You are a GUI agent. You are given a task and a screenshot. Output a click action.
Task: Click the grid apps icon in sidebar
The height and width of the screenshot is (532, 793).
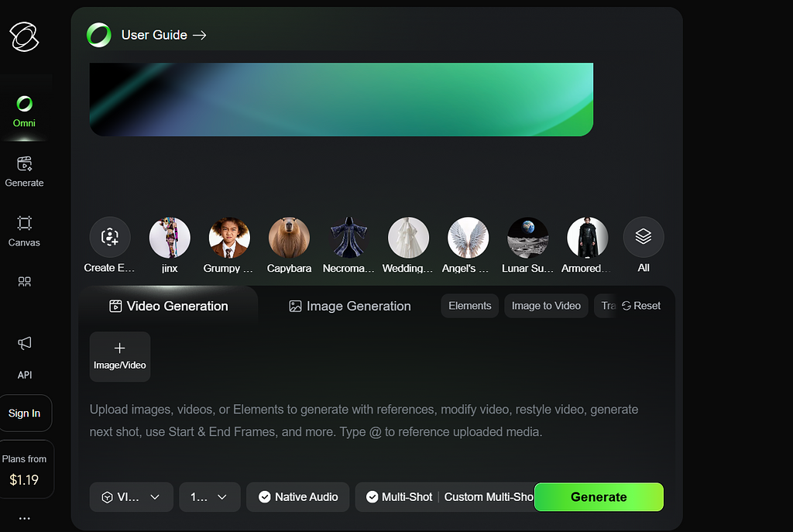(24, 282)
